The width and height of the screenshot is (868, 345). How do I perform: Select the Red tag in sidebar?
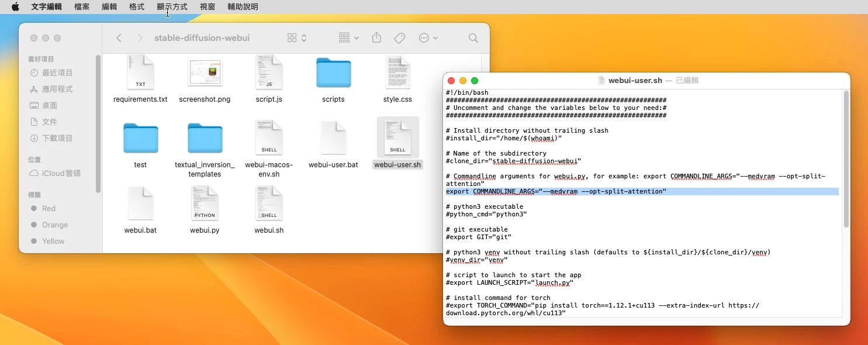click(49, 208)
